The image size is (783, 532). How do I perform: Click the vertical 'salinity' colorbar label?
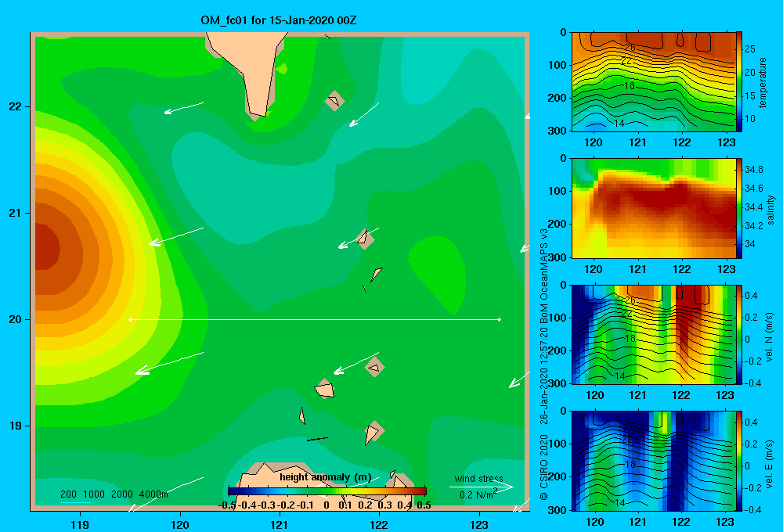pyautogui.click(x=770, y=209)
